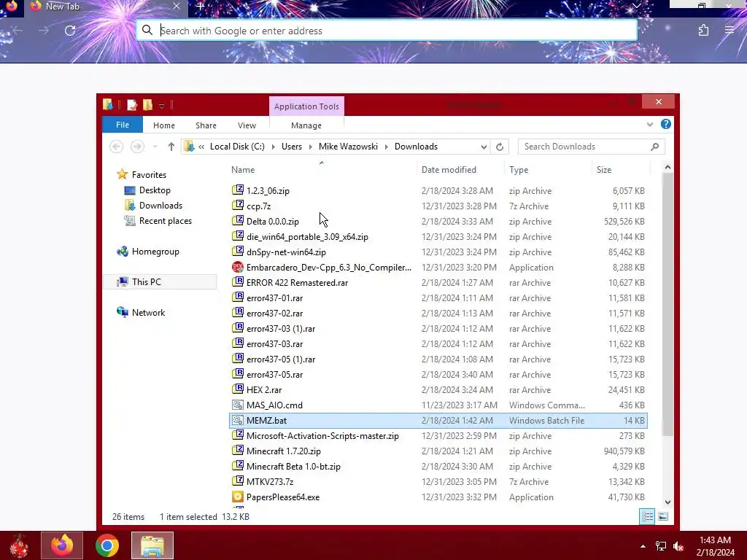Open the Firefox list all tabs dropdown
Viewport: 747px width, 560px height.
[636, 6]
